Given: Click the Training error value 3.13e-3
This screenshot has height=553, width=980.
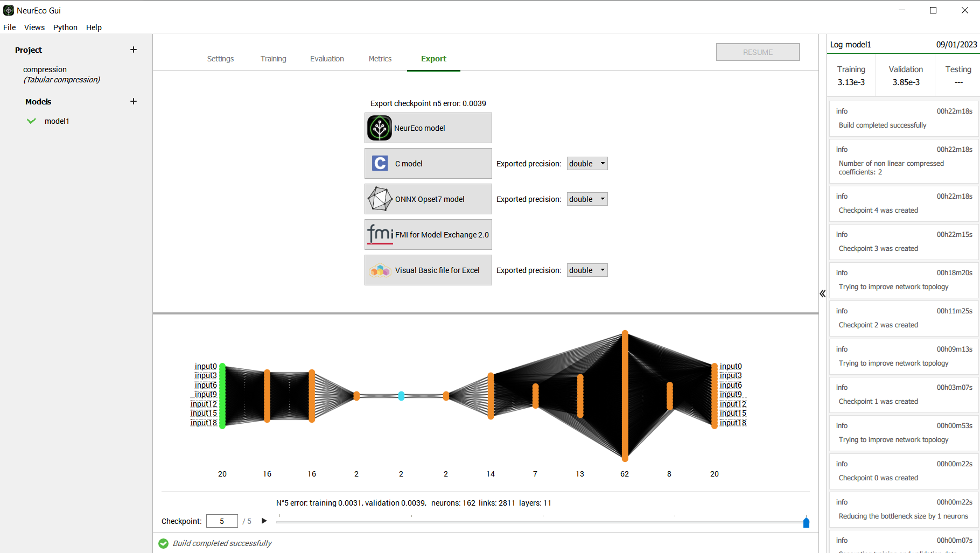Looking at the screenshot, I should click(x=851, y=82).
